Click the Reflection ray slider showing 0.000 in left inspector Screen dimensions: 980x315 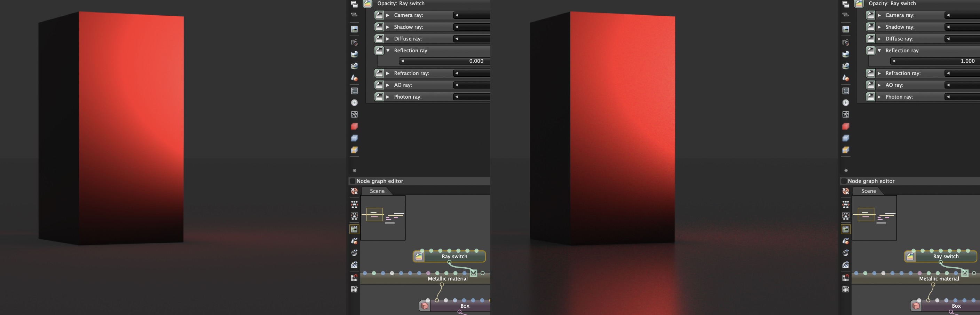click(x=444, y=61)
